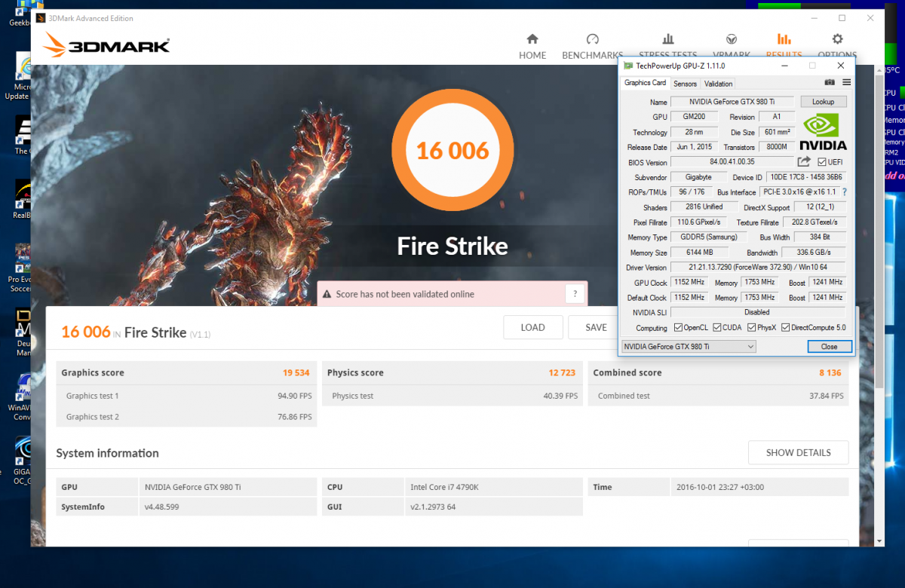This screenshot has width=905, height=588.
Task: Click Graphics test 2 row 76.86 FPS
Action: click(x=186, y=417)
